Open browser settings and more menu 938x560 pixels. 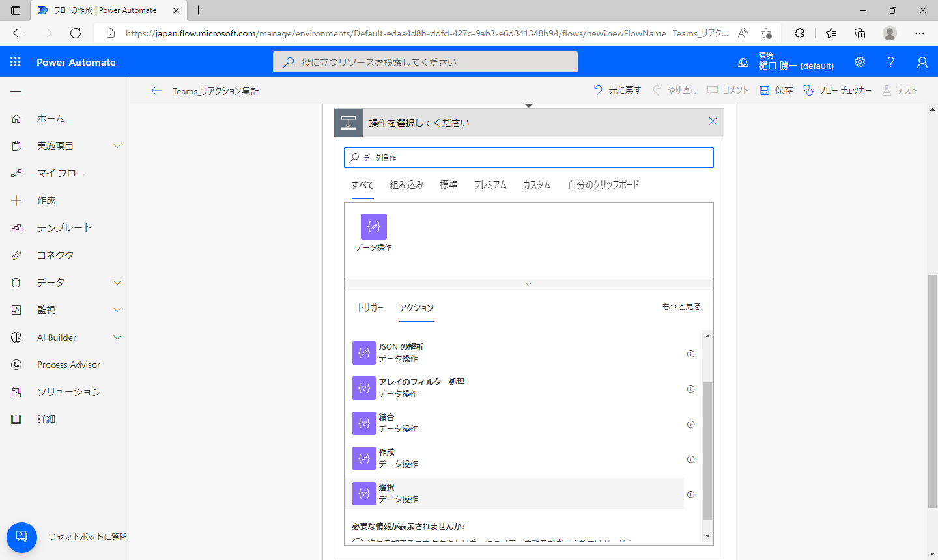point(920,33)
